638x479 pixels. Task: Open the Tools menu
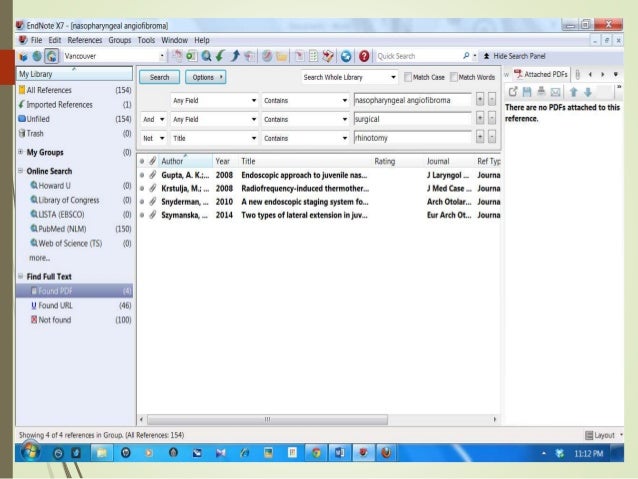point(146,40)
